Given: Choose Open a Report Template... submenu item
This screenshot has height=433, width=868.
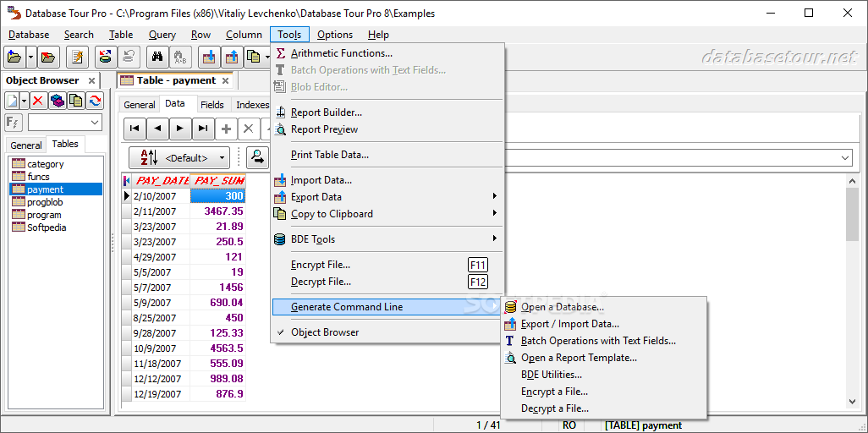Looking at the screenshot, I should tap(603, 358).
